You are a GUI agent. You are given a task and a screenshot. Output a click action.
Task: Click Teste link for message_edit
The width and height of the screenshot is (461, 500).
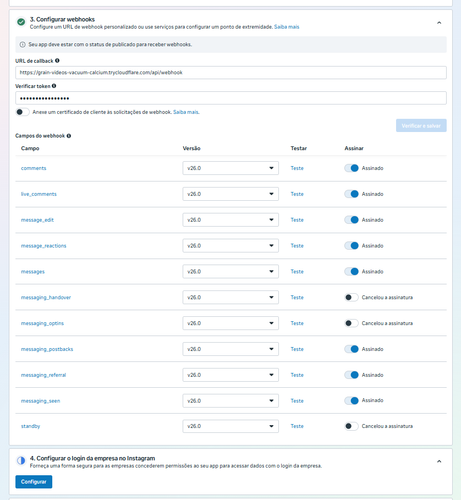(297, 220)
